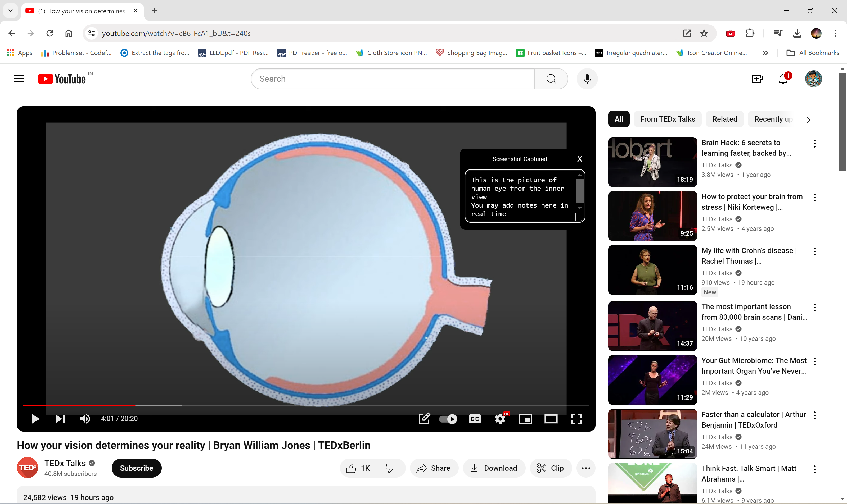Screen dimensions: 847x504
Task: Open the Share options expander
Action: pyautogui.click(x=434, y=468)
